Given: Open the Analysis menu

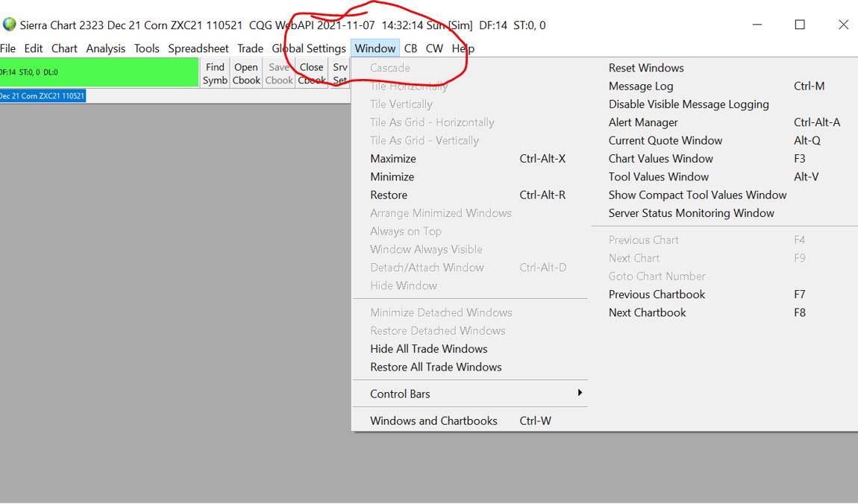Looking at the screenshot, I should [x=106, y=48].
